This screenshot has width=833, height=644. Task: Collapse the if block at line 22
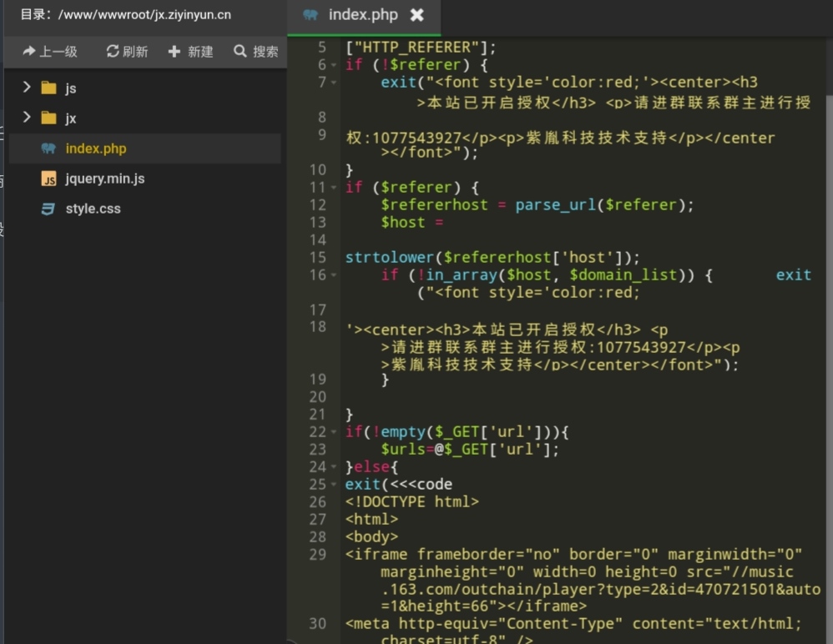tap(334, 432)
